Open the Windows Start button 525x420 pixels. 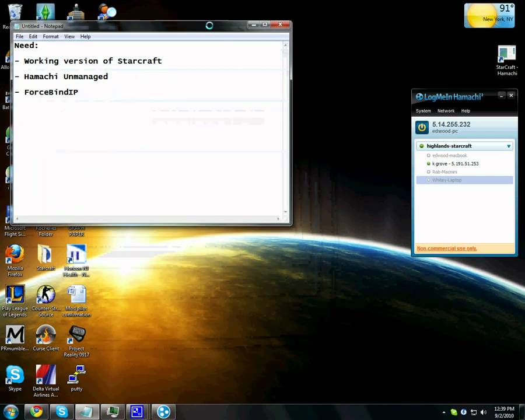click(x=11, y=412)
